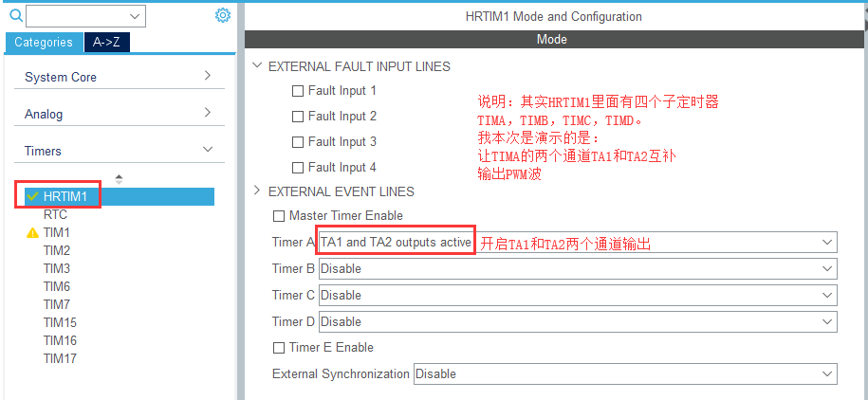Toggle the Timer E Enable checkbox
The width and height of the screenshot is (868, 400).
tap(279, 348)
